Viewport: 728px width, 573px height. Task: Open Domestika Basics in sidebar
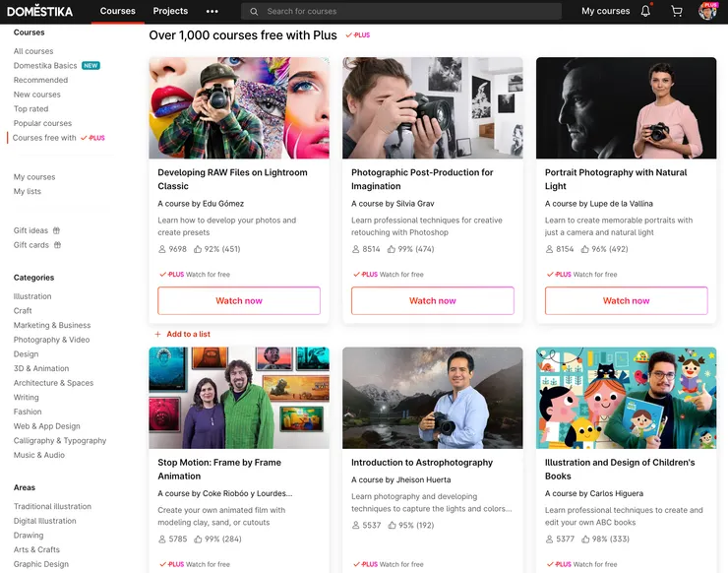coord(45,66)
